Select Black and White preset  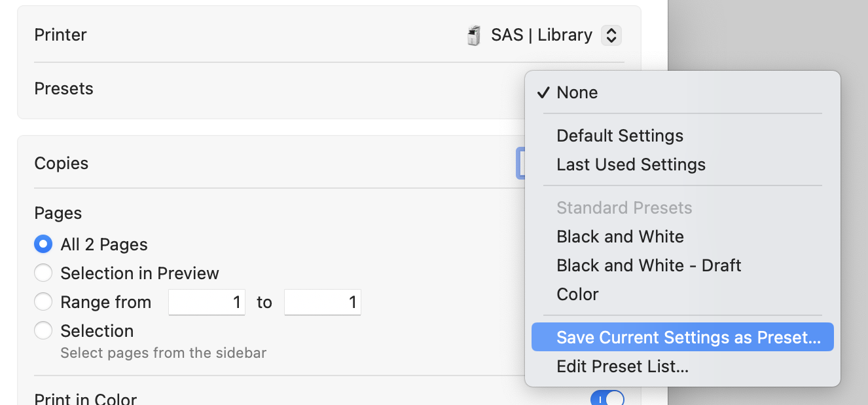[620, 237]
